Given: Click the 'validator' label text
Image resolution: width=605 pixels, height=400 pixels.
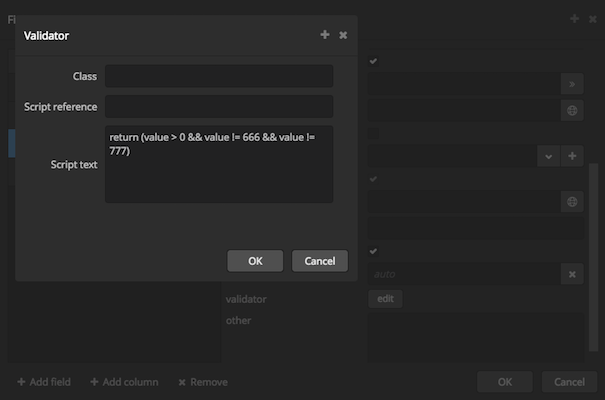Looking at the screenshot, I should pyautogui.click(x=246, y=299).
